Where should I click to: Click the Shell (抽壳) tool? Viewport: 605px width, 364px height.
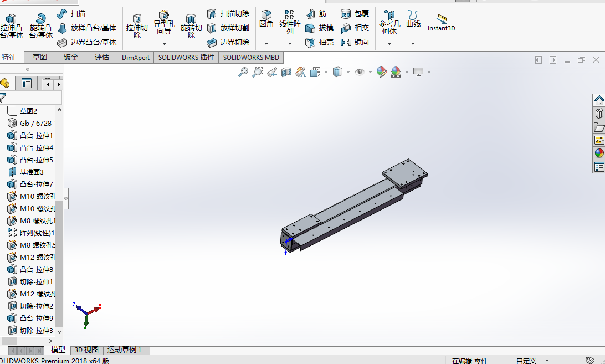click(319, 42)
